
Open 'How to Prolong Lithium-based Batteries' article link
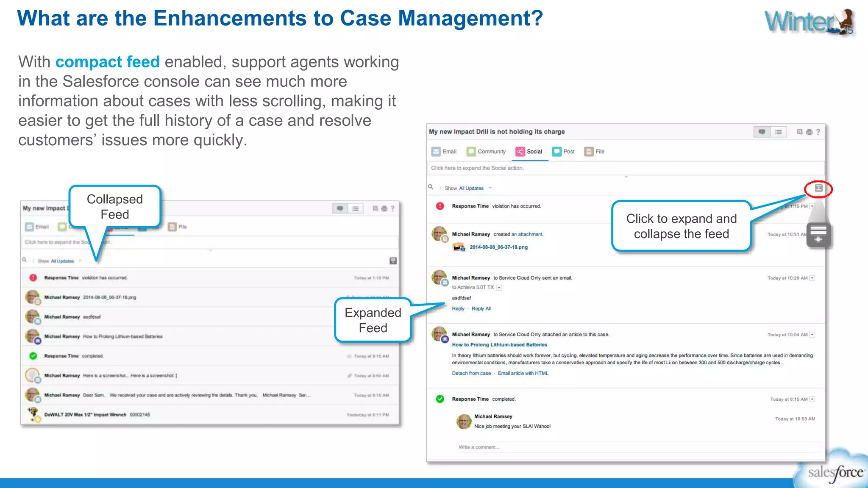(x=499, y=345)
